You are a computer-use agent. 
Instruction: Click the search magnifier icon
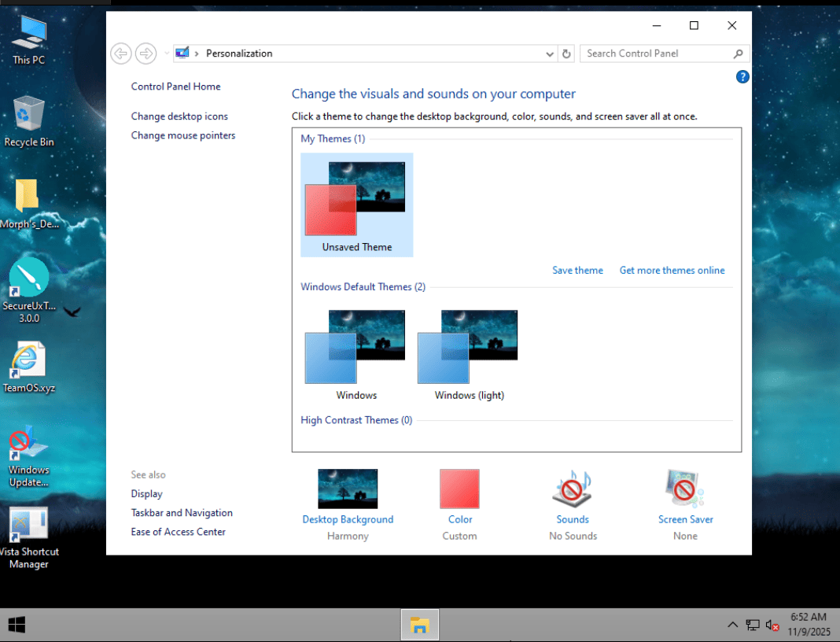point(739,53)
